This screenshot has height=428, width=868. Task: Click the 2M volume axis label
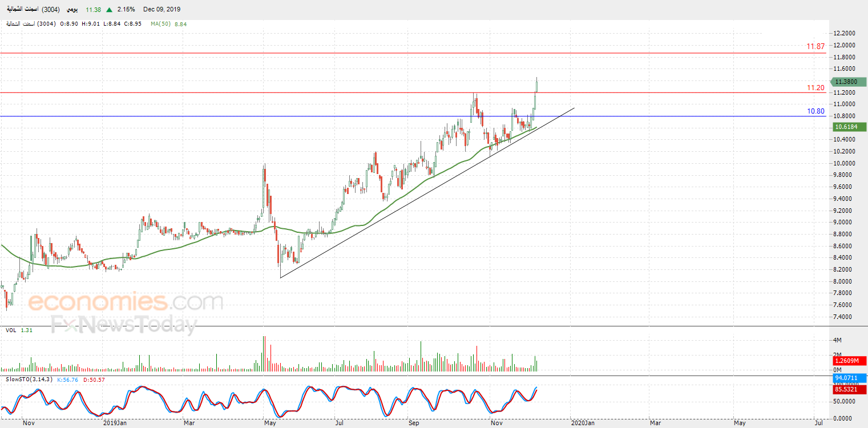pyautogui.click(x=838, y=355)
